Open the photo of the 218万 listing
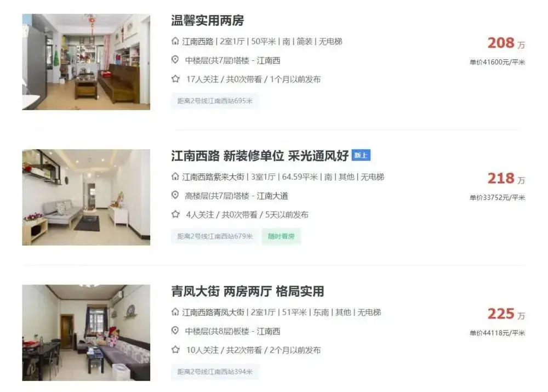The image size is (548, 392). pyautogui.click(x=87, y=197)
